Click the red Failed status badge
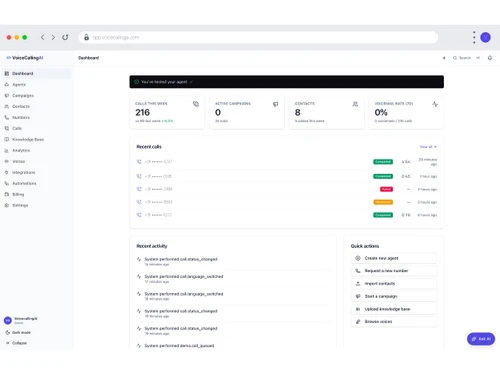 pos(386,189)
